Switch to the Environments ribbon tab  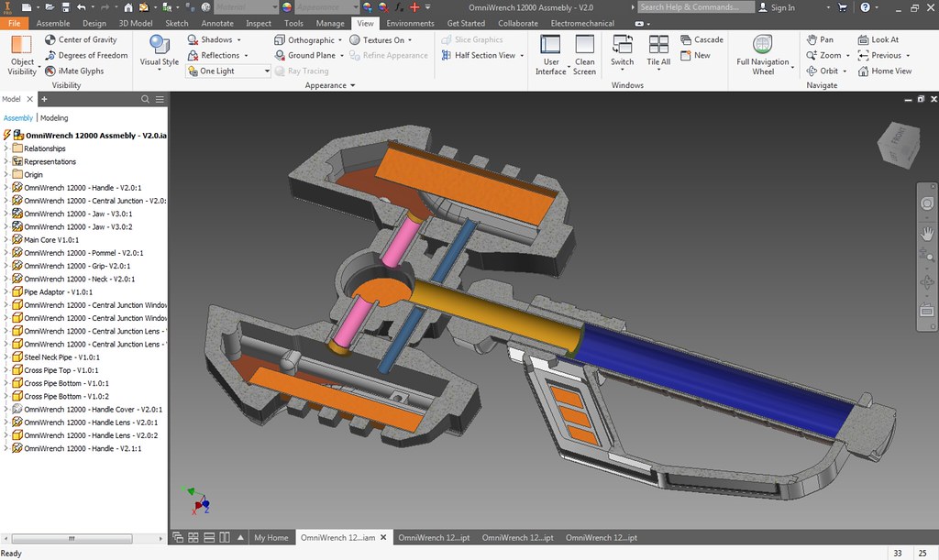tap(410, 23)
